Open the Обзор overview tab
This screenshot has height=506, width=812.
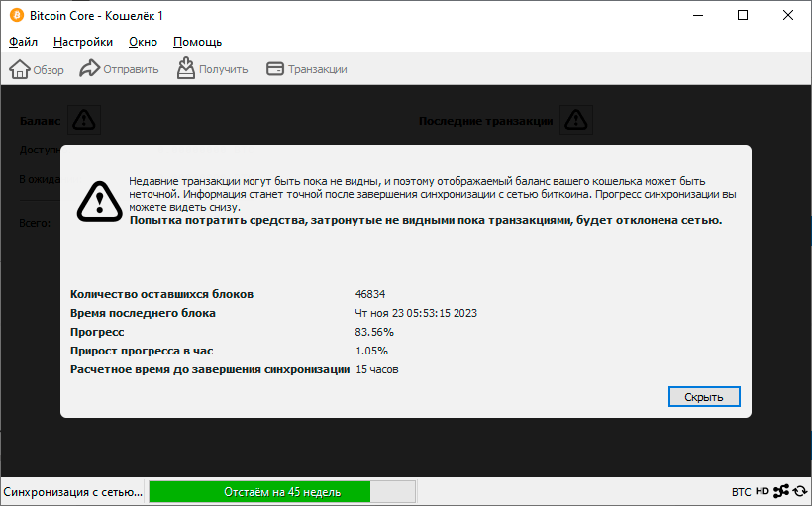pyautogui.click(x=37, y=69)
